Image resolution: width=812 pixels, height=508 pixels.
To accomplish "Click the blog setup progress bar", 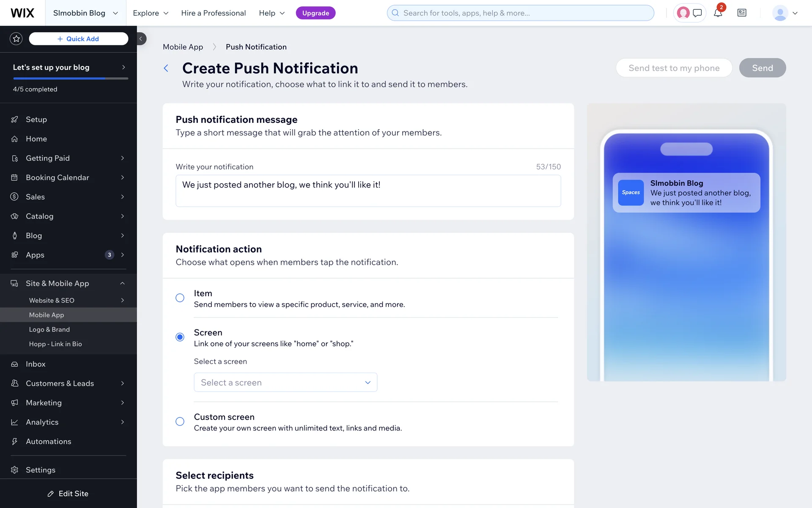I will [x=71, y=78].
